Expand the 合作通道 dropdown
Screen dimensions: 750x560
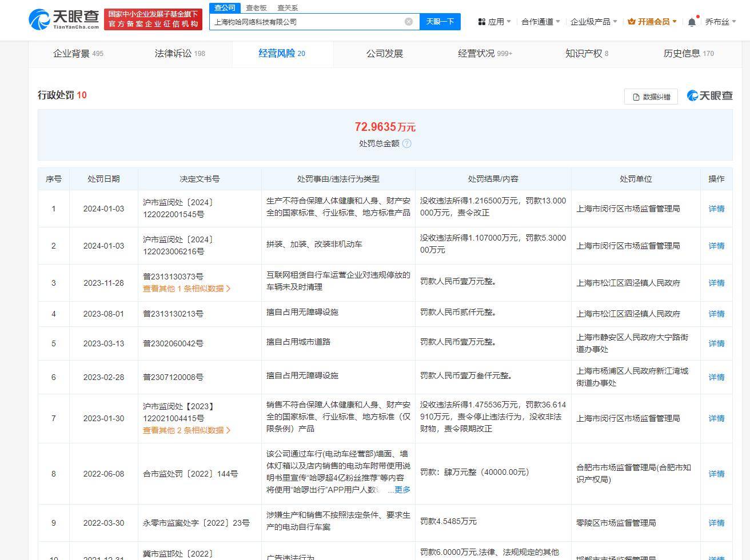tap(541, 22)
